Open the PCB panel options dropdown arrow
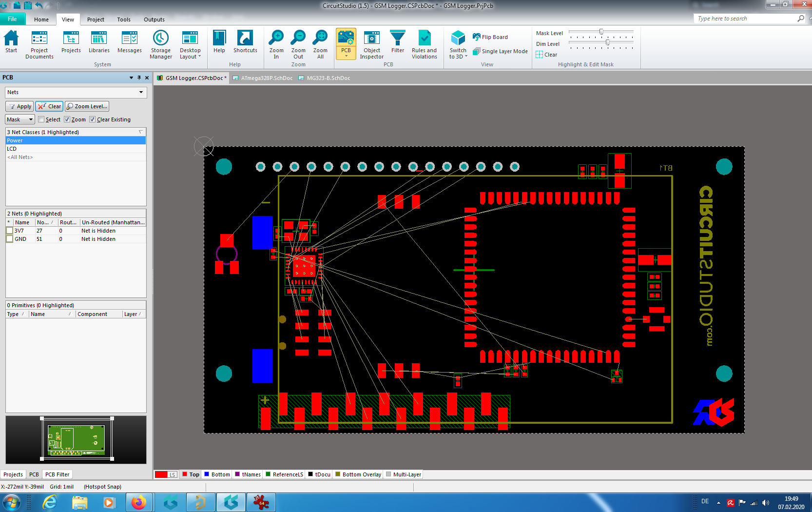 131,78
